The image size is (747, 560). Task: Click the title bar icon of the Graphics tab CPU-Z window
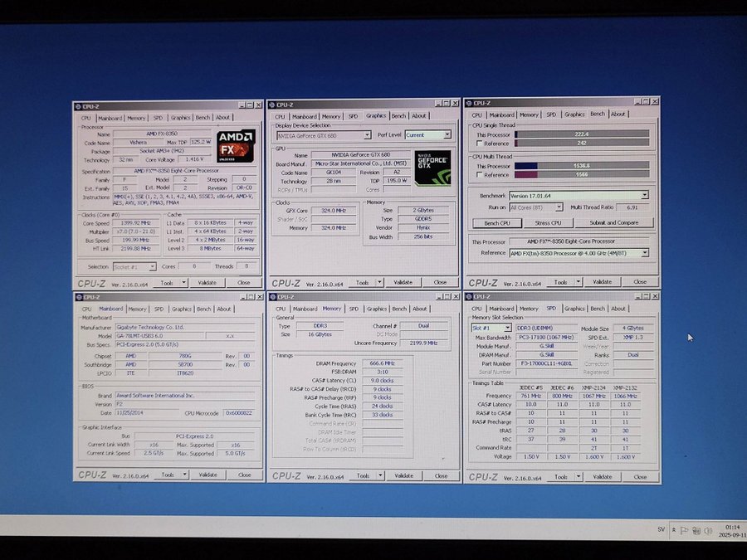pos(271,105)
